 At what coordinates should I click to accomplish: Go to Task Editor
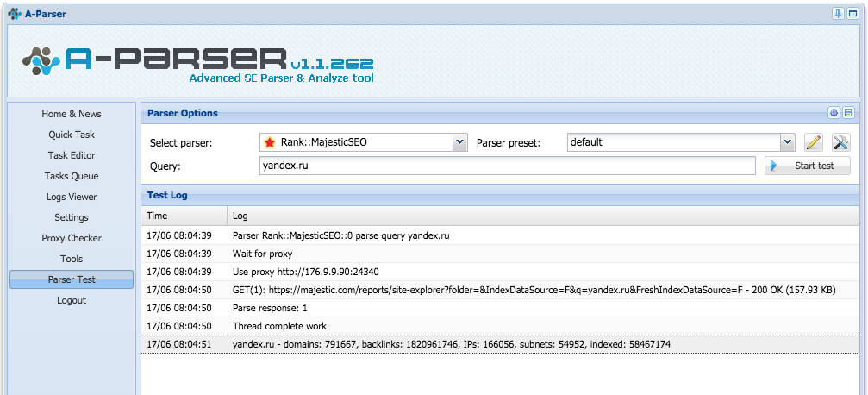(72, 156)
